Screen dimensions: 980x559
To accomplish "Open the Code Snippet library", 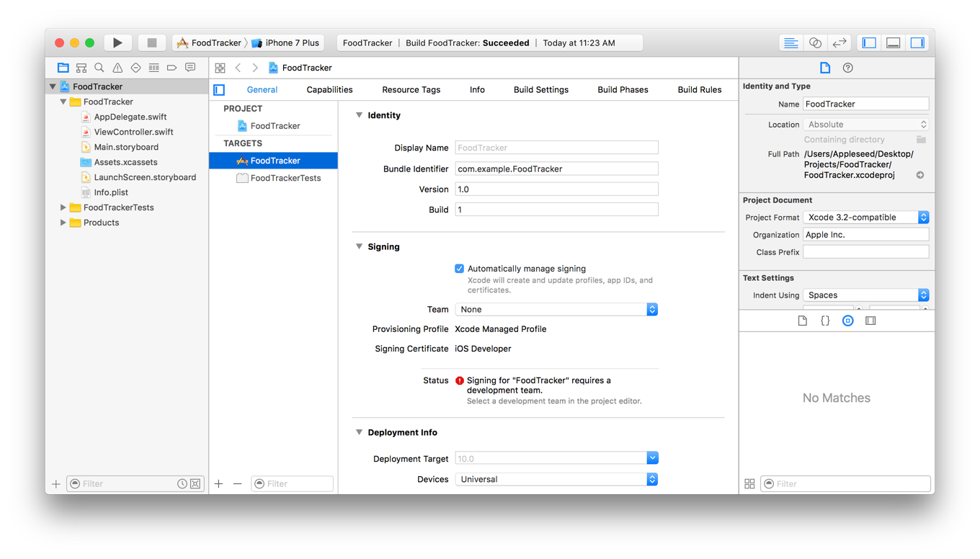I will coord(825,321).
